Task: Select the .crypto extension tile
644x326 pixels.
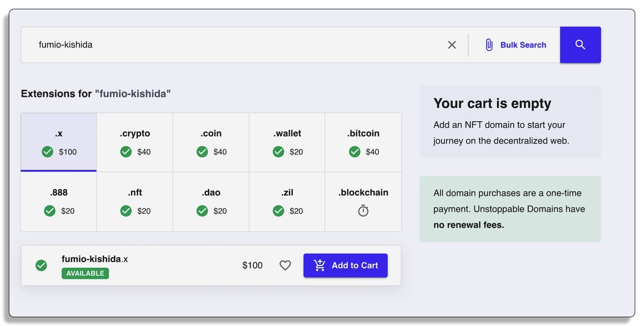Action: tap(135, 142)
